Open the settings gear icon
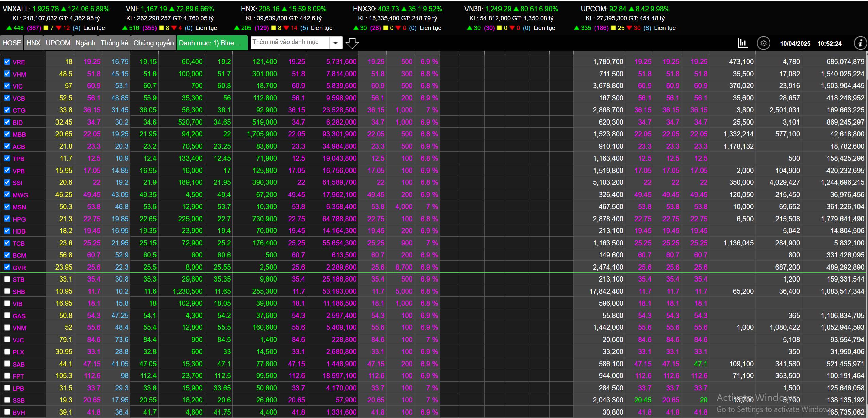 (763, 43)
